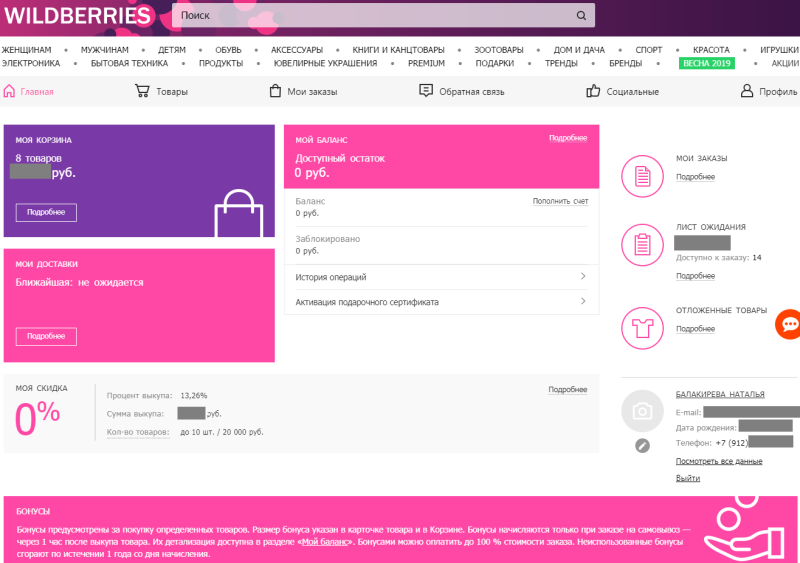This screenshot has height=563, width=800.
Task: Open the Мужчинам category
Action: point(105,50)
